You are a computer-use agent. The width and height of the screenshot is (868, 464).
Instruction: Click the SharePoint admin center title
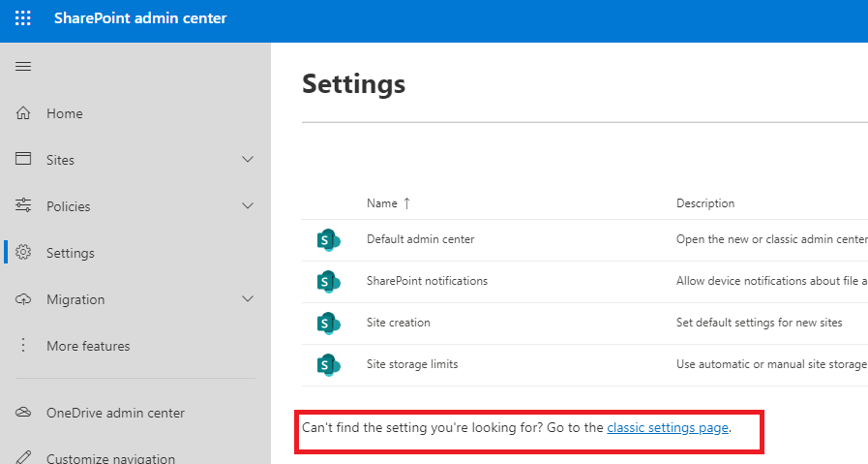click(x=140, y=18)
